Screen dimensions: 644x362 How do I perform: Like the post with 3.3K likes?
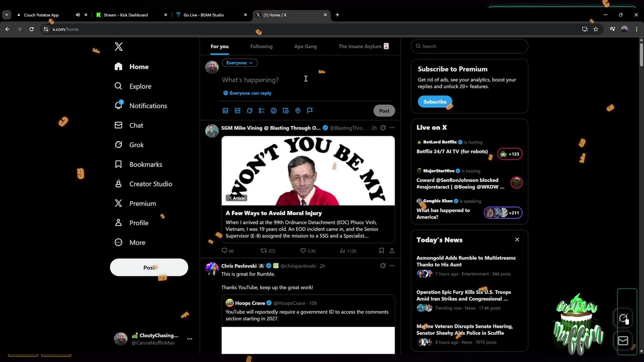[x=308, y=250]
